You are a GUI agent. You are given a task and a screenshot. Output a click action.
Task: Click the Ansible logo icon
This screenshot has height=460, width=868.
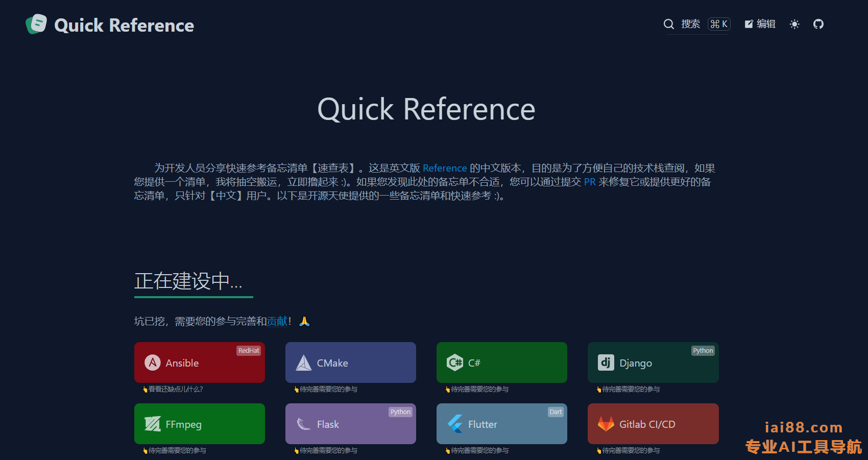coord(152,362)
